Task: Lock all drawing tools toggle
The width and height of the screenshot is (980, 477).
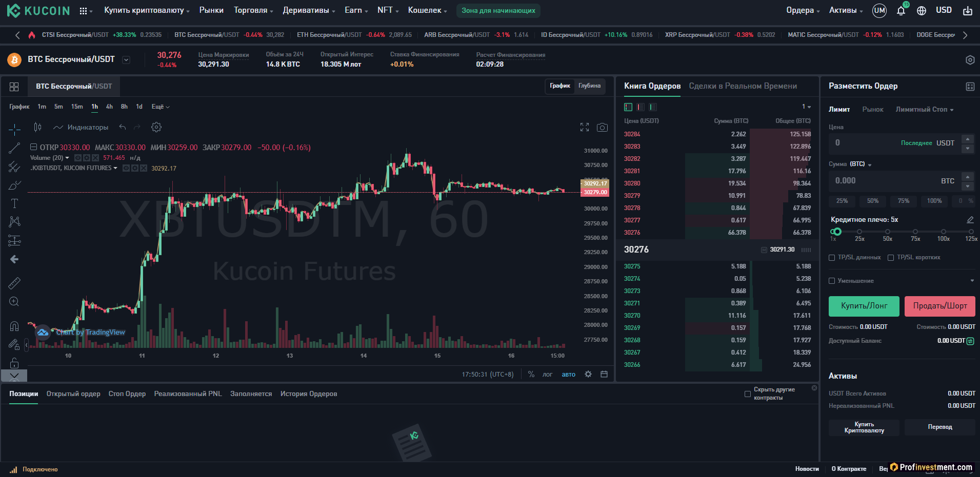Action: click(x=14, y=363)
